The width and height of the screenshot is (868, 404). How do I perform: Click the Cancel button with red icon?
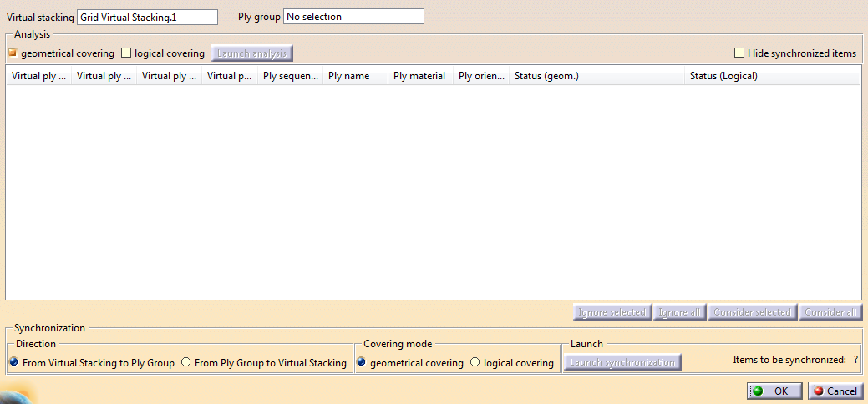tap(835, 391)
